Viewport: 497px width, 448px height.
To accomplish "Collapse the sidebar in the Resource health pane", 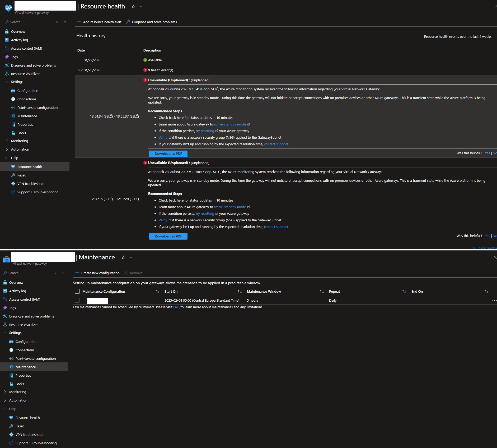I will point(65,22).
